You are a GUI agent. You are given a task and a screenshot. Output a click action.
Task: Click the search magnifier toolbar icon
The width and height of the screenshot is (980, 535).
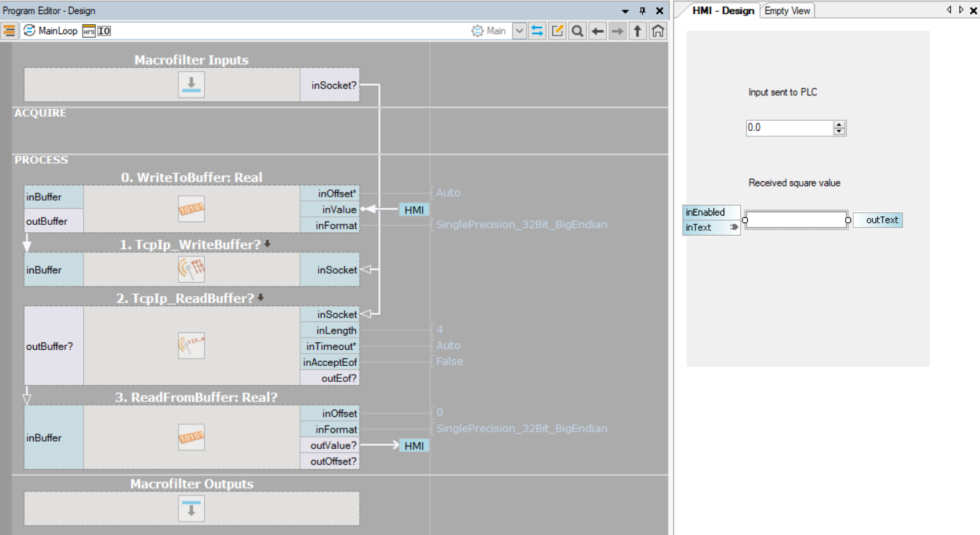tap(577, 31)
